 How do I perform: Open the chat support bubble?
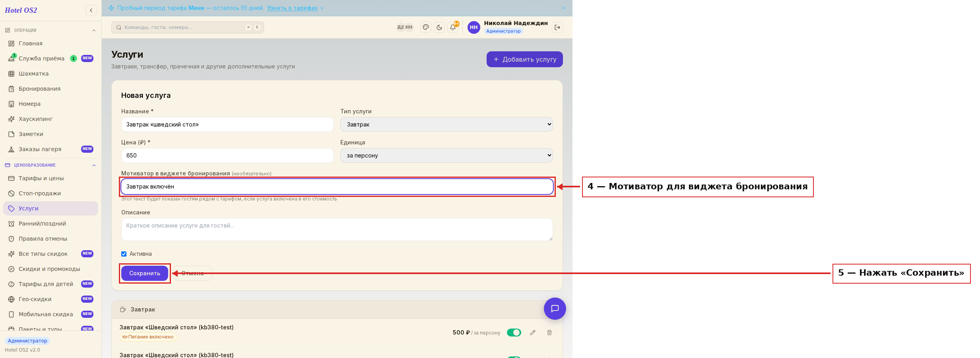[555, 309]
